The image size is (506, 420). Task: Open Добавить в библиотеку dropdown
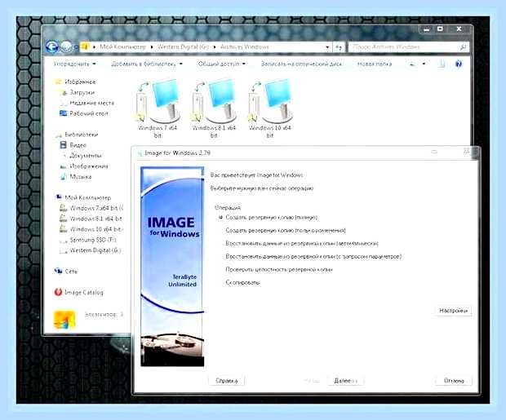147,64
